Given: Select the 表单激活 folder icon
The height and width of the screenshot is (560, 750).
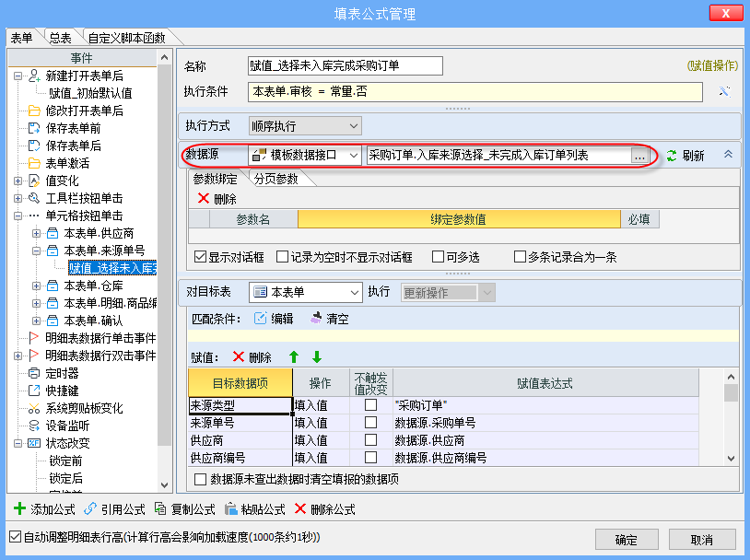Looking at the screenshot, I should (34, 164).
